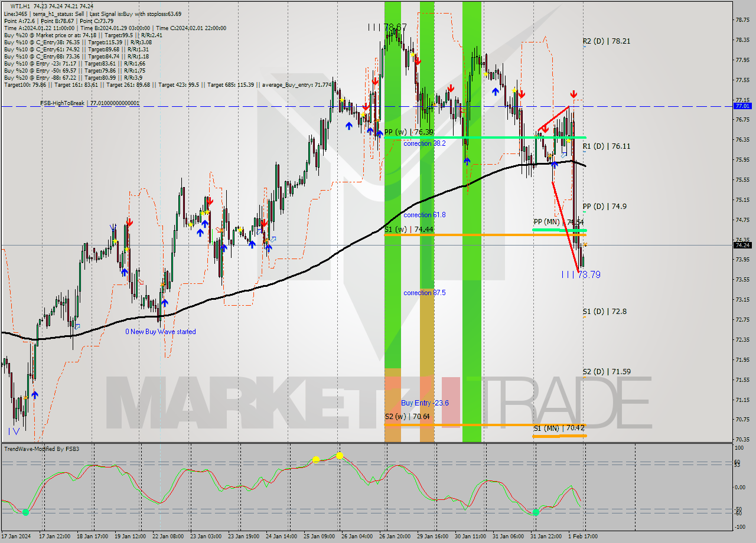Click the 70.35 price axis value
This screenshot has height=543, width=756.
tap(743, 439)
